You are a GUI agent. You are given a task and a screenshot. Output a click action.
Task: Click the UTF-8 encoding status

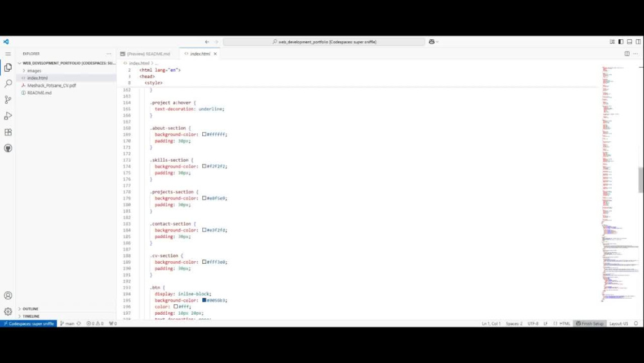pos(533,324)
